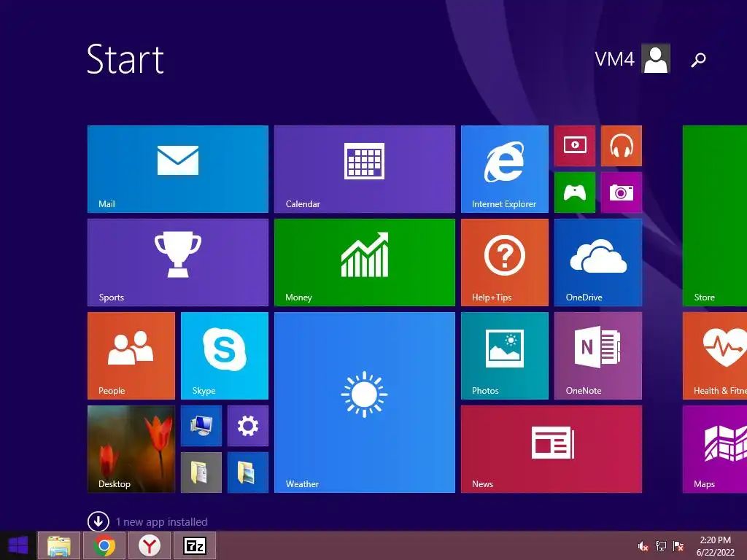The width and height of the screenshot is (747, 560).
Task: Click the '1 new app installed' text
Action: pos(161,522)
